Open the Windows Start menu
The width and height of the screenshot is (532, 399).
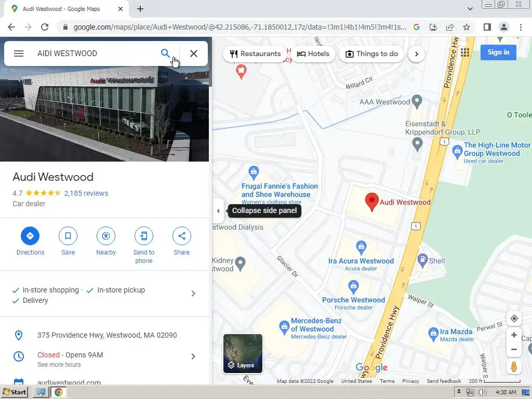14,392
